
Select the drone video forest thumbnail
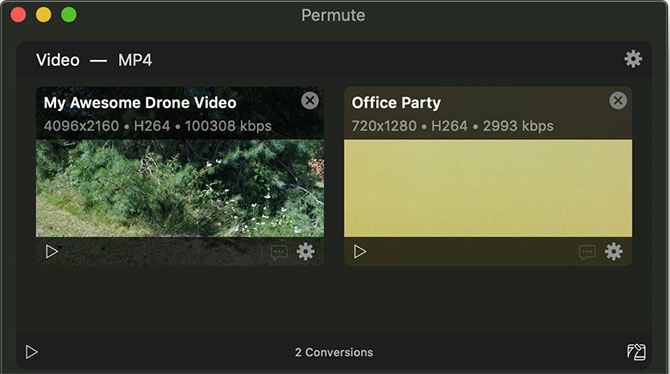click(x=180, y=188)
